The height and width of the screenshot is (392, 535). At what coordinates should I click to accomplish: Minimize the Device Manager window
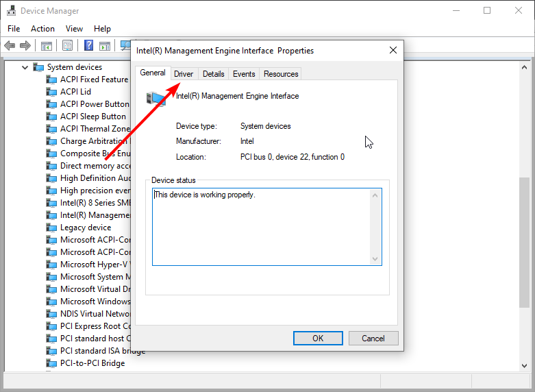pos(456,10)
